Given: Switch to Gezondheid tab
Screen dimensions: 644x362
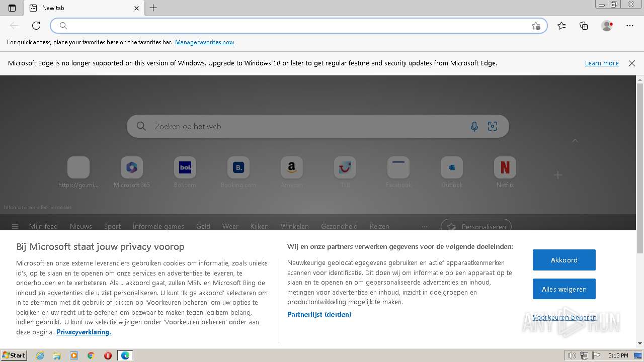Looking at the screenshot, I should [339, 226].
